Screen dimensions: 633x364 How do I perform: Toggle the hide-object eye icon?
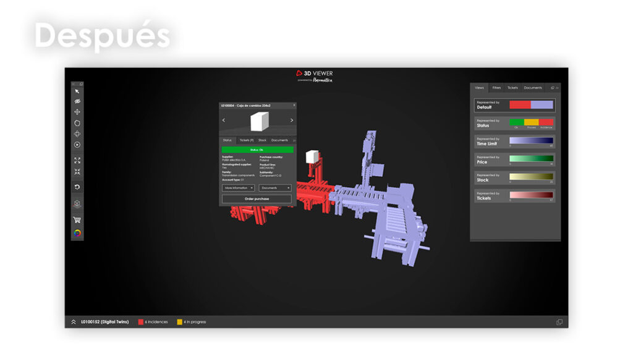(77, 101)
